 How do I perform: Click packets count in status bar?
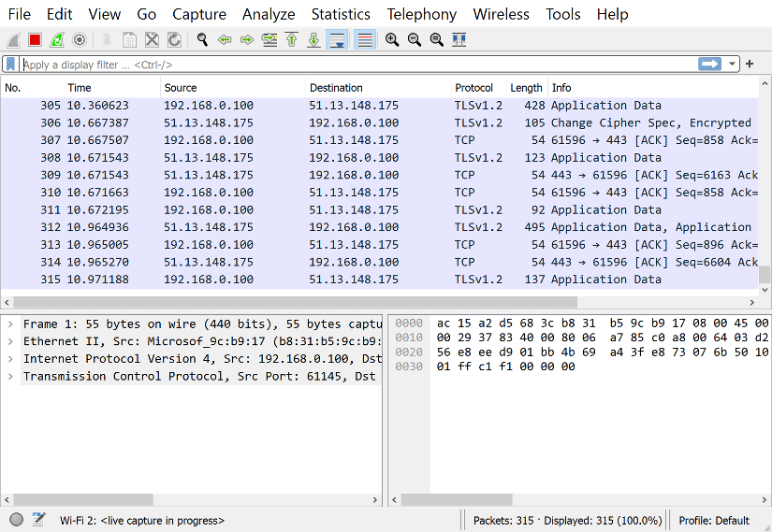click(567, 521)
